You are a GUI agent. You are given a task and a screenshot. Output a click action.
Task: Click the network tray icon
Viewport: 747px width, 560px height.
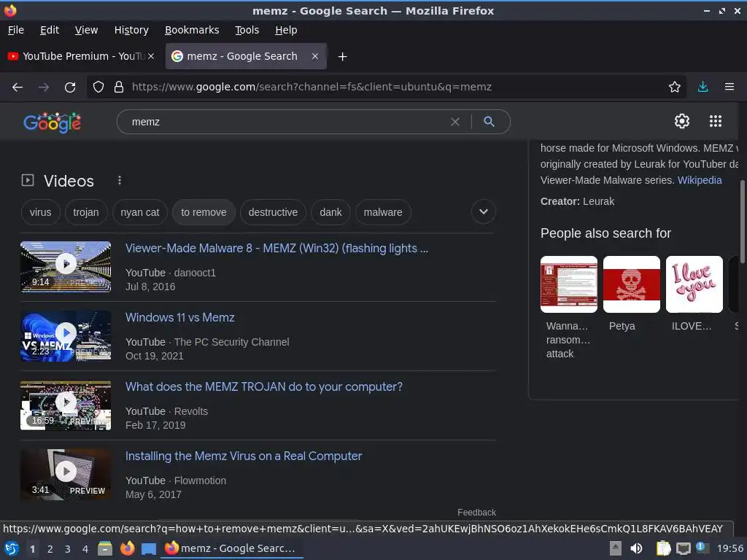683,549
